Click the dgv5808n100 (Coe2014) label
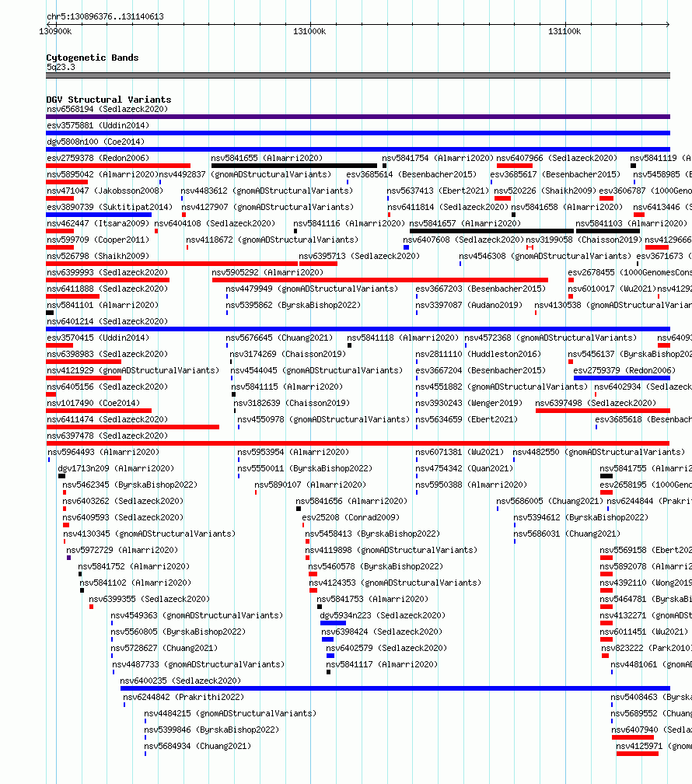 pos(96,142)
